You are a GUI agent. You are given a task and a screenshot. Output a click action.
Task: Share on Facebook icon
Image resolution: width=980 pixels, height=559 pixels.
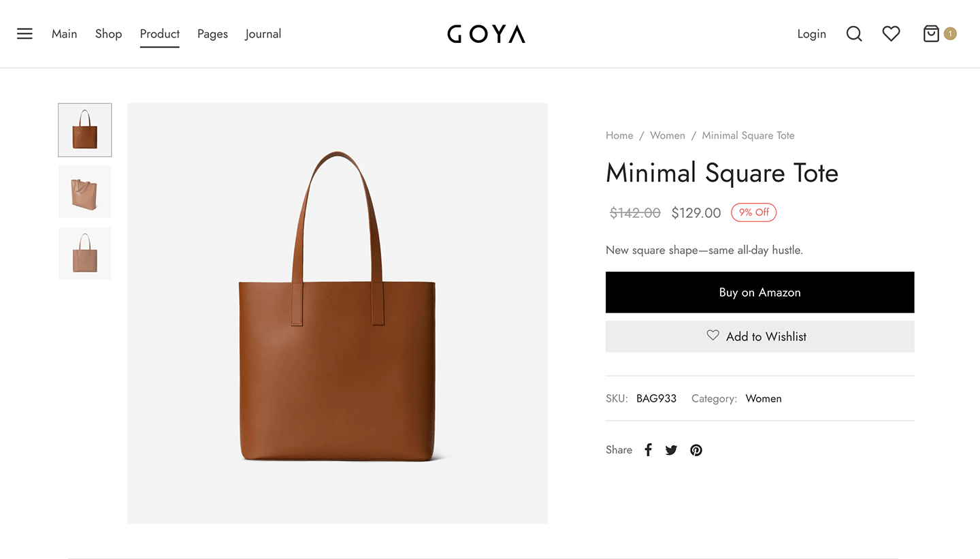click(x=648, y=450)
